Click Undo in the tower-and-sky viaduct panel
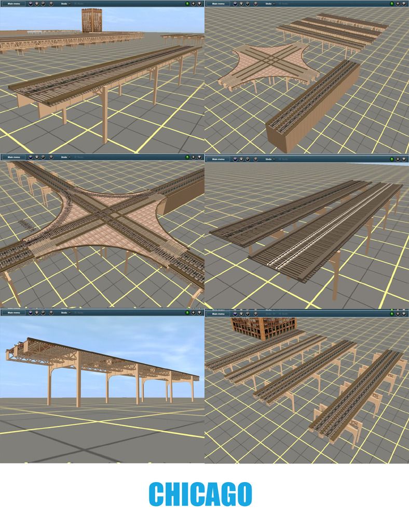 point(64,4)
